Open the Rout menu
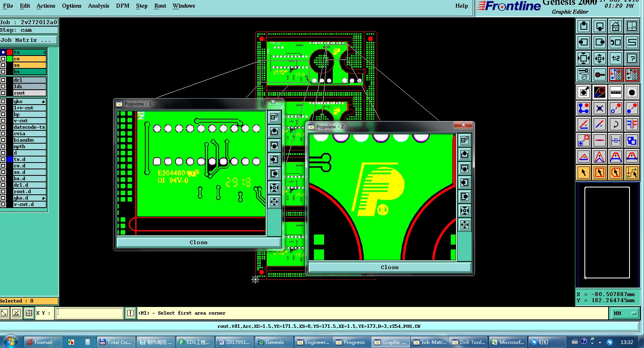Image resolution: width=644 pixels, height=348 pixels. [160, 6]
